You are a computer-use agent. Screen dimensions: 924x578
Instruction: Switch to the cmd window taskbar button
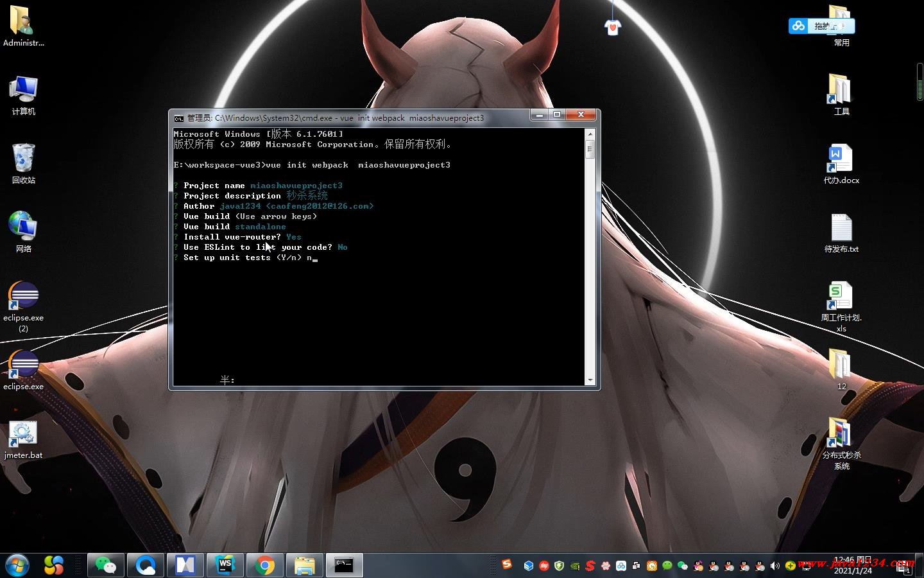click(x=345, y=565)
